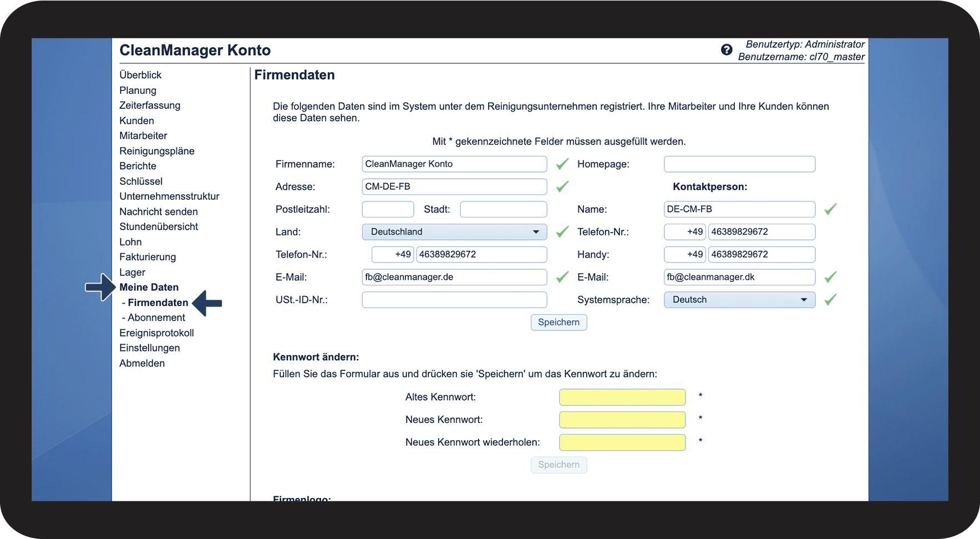This screenshot has height=539, width=980.
Task: Open the Land country dropdown
Action: tap(454, 232)
